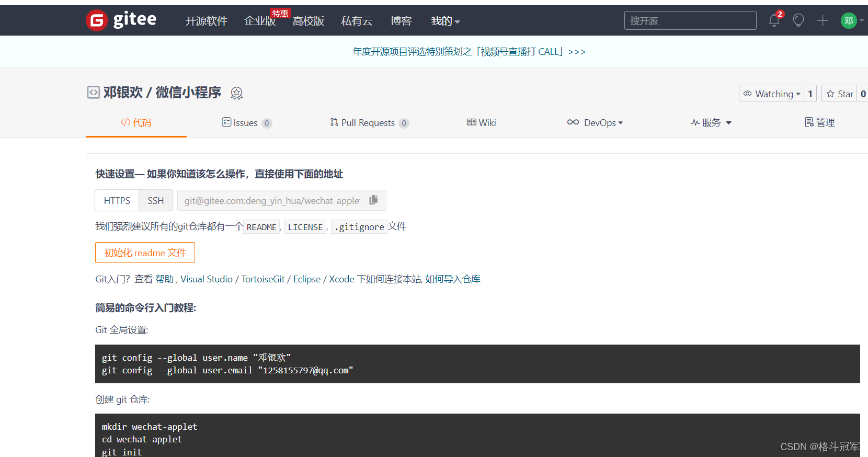The width and height of the screenshot is (868, 457).
Task: Expand the 服务 dropdown
Action: click(711, 122)
